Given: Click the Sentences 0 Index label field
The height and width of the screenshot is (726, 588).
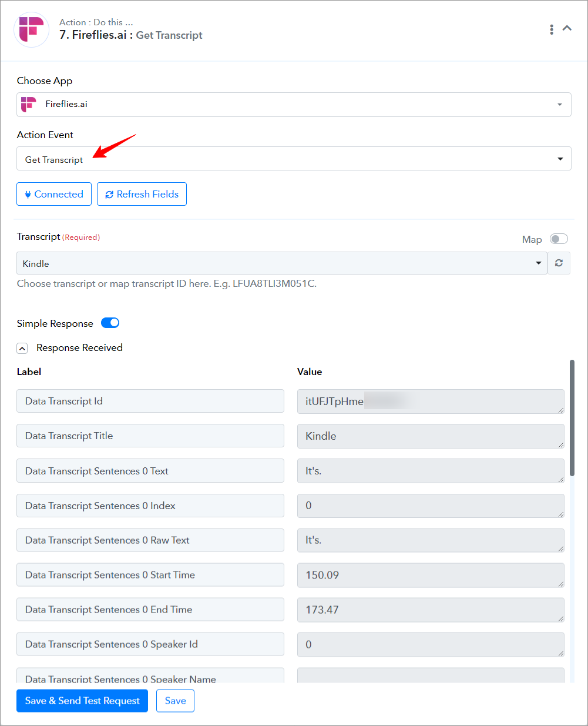Looking at the screenshot, I should [x=150, y=506].
